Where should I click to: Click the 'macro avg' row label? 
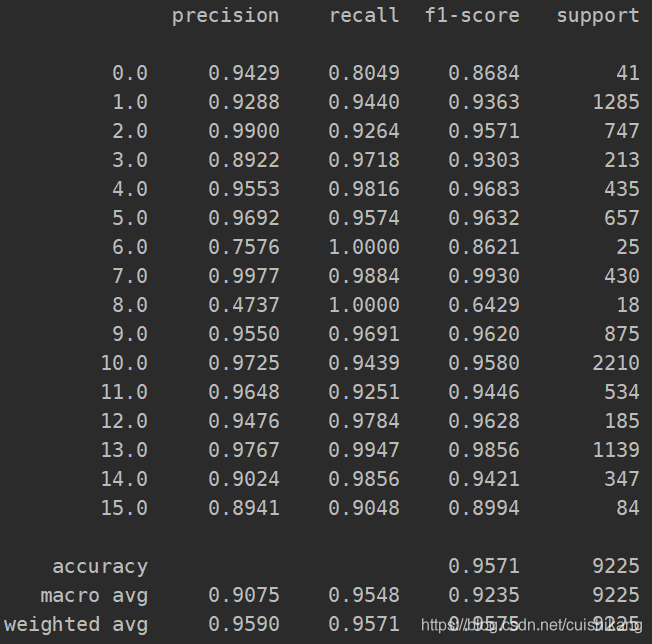pyautogui.click(x=94, y=596)
